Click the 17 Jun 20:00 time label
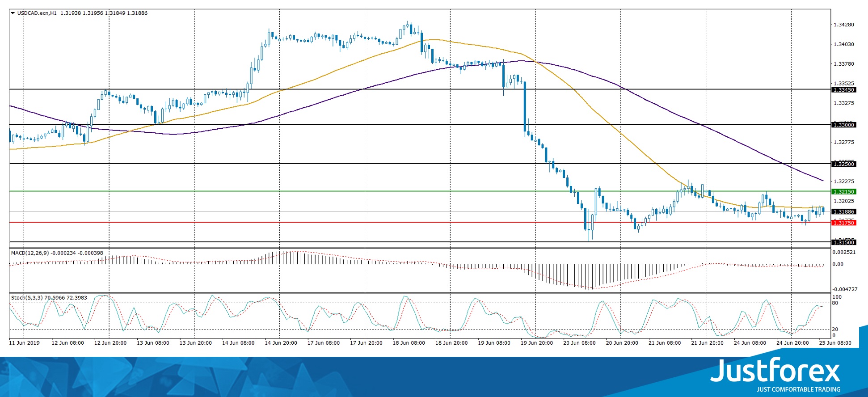This screenshot has height=397, width=868. point(366,343)
